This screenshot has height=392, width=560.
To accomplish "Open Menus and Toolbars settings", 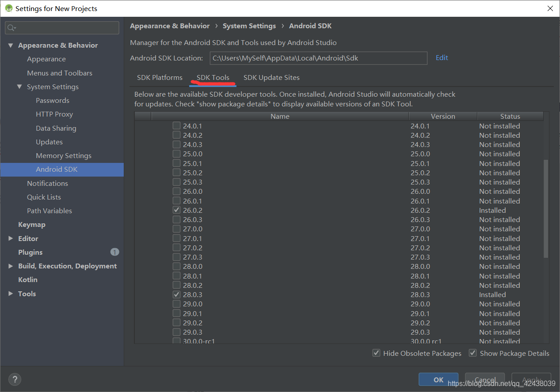I will pyautogui.click(x=60, y=73).
